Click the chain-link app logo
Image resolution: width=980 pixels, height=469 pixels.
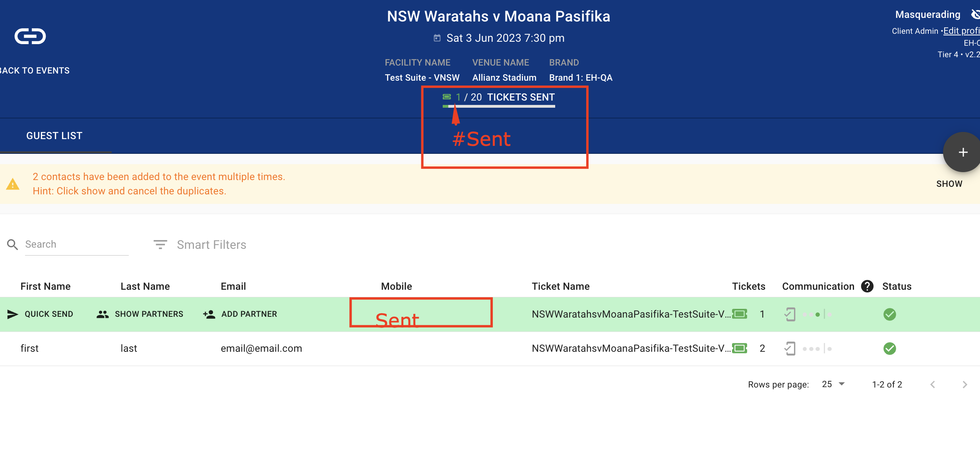(30, 36)
